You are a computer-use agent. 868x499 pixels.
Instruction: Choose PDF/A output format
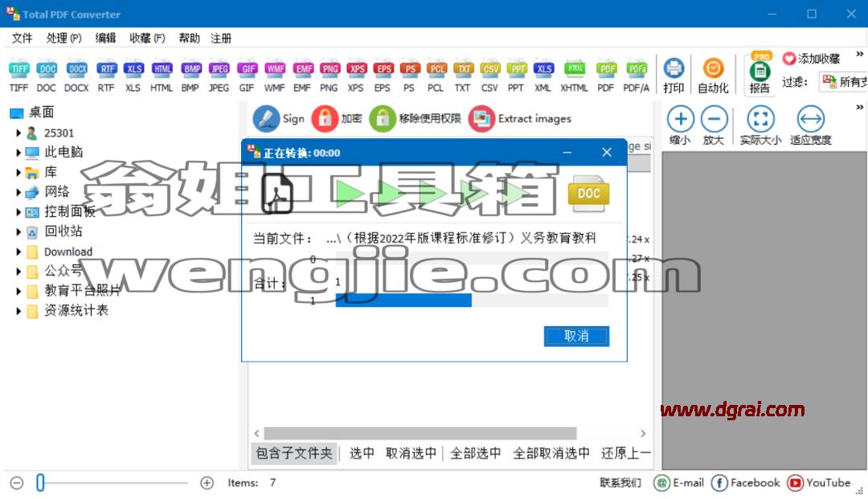point(637,68)
